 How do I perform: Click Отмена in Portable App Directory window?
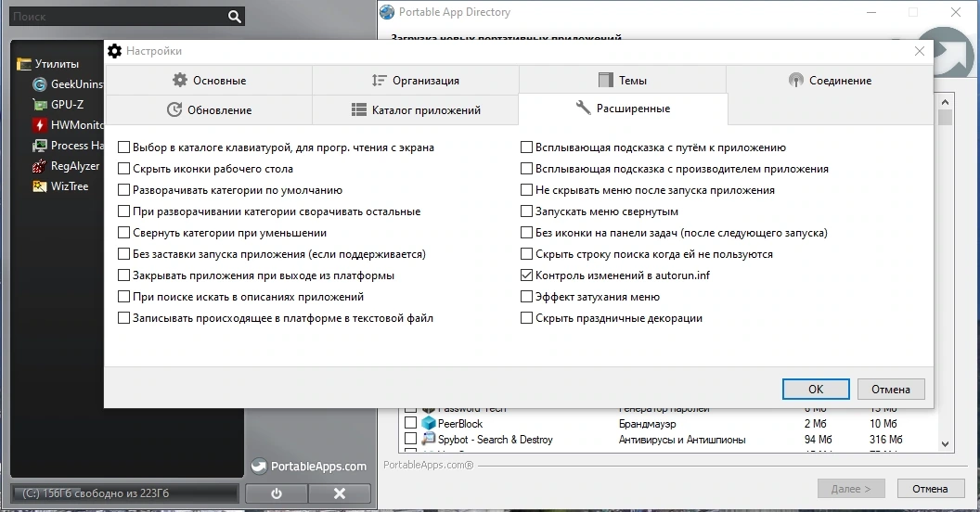929,489
